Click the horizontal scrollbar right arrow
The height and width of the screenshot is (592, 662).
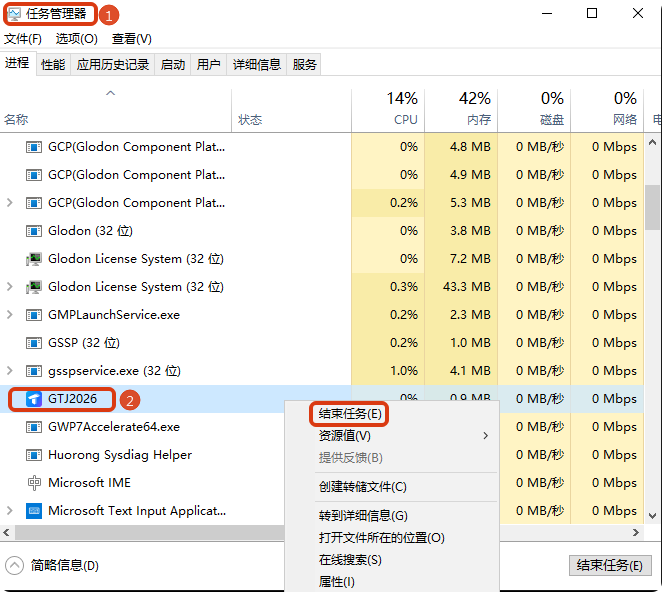point(636,532)
